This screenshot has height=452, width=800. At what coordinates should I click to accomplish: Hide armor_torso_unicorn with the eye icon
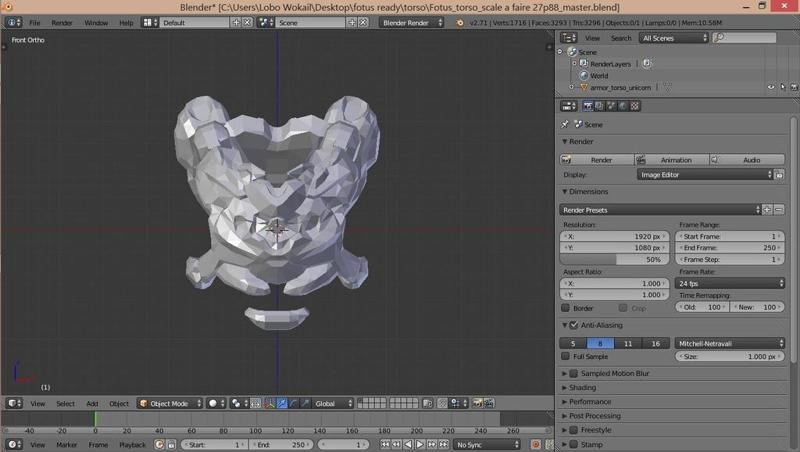[771, 87]
